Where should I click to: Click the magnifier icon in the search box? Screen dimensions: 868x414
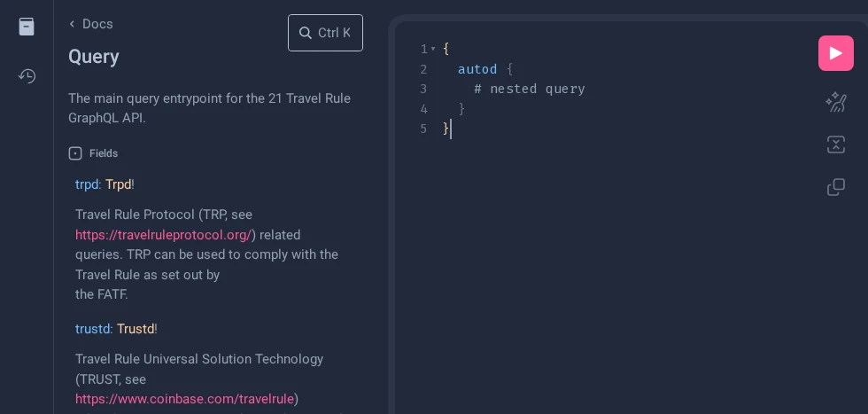305,33
